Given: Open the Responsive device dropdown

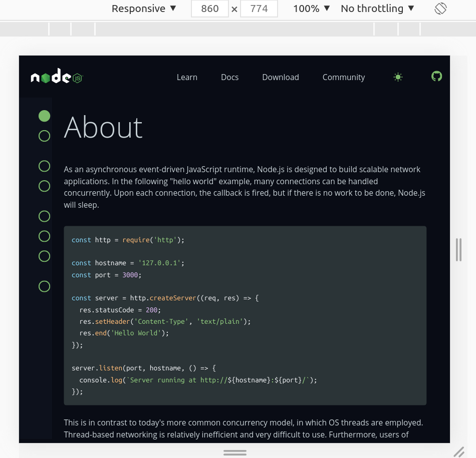Looking at the screenshot, I should coord(144,9).
